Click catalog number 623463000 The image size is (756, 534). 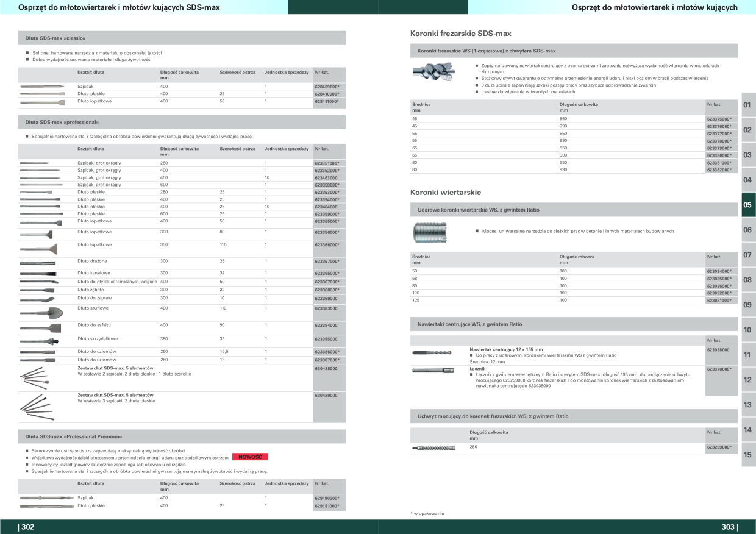[326, 178]
